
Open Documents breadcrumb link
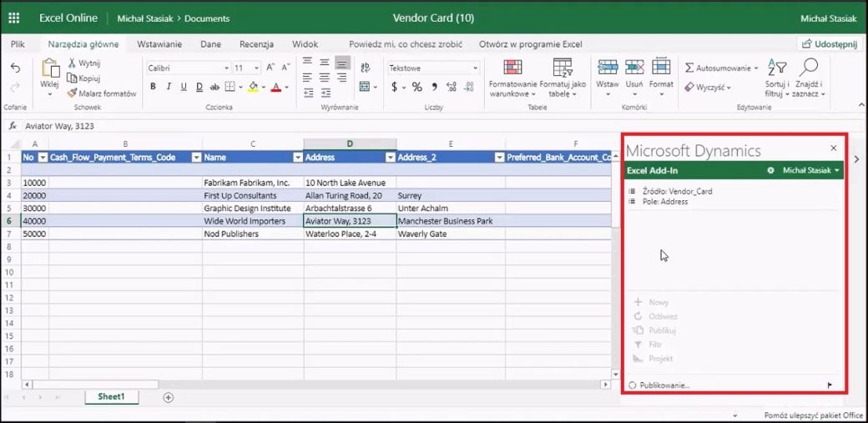[207, 18]
